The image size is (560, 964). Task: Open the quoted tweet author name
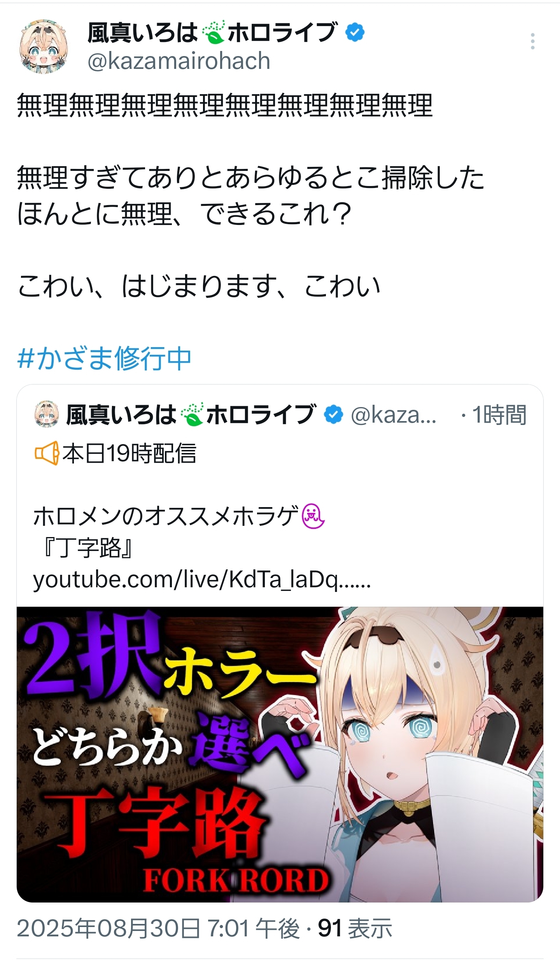(191, 414)
